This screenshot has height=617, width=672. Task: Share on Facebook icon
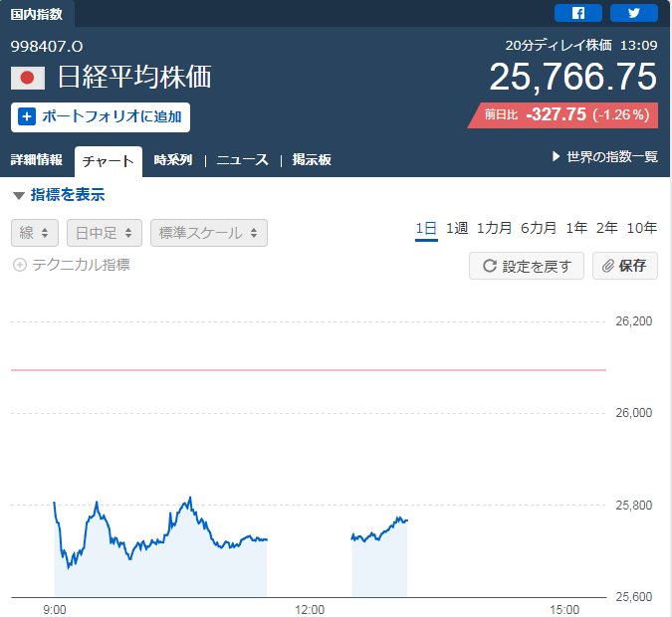pos(577,13)
